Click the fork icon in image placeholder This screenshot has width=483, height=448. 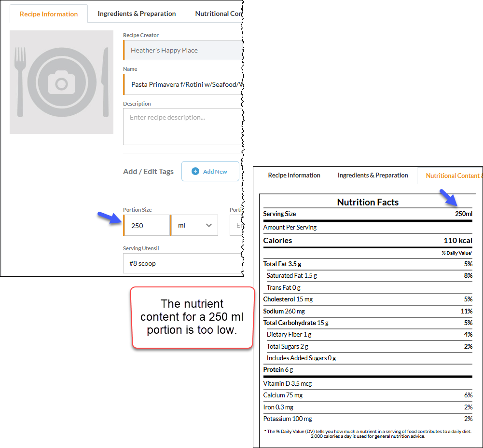20,82
